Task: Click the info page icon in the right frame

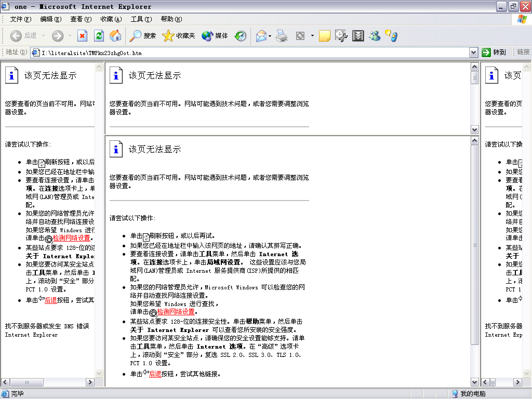Action: pos(491,75)
